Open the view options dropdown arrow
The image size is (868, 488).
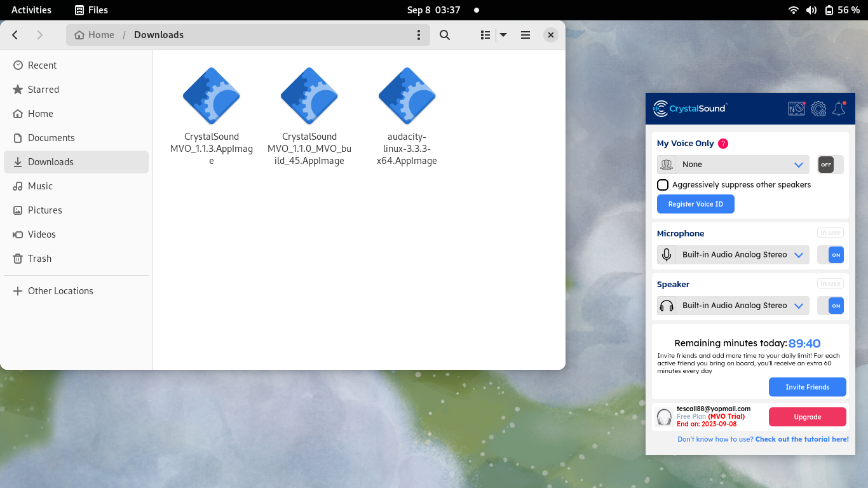(x=503, y=35)
